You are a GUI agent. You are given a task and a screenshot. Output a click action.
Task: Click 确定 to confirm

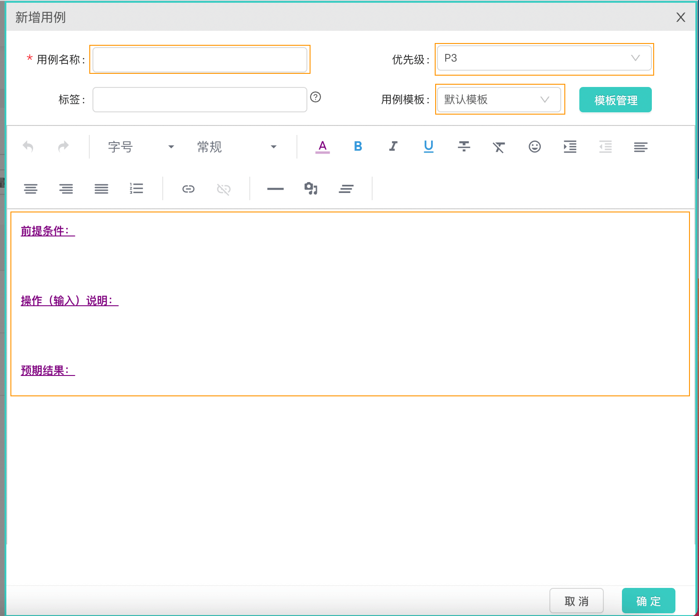point(649,601)
